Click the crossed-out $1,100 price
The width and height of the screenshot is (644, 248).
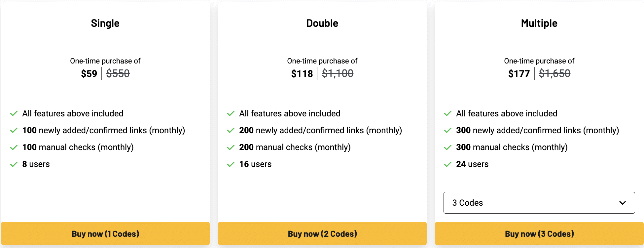pos(338,73)
